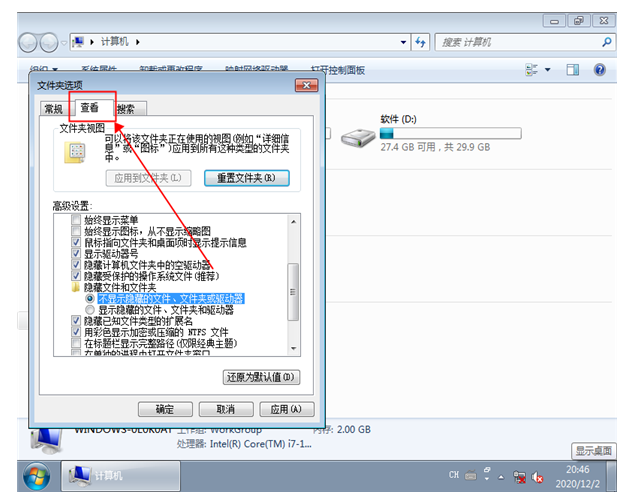Toggle 鼠标指向文件夹和桌面项时显示提示信息 checkbox
The width and height of the screenshot is (631, 498).
(x=76, y=242)
